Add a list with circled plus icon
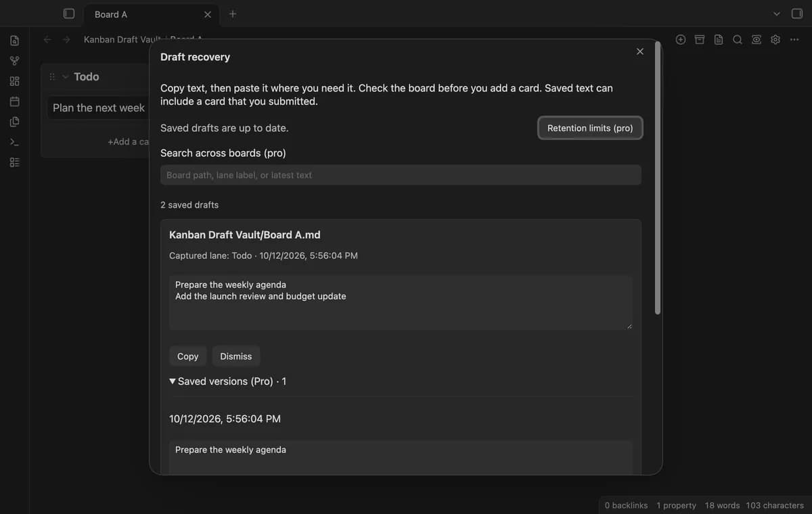Image resolution: width=812 pixels, height=514 pixels. (681, 40)
